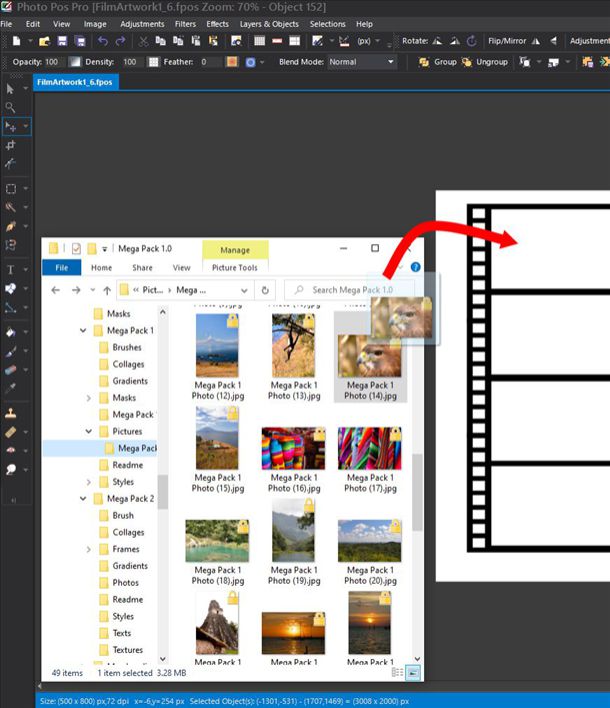The image size is (610, 708).
Task: Select the red-eye removal tool
Action: coord(10,451)
